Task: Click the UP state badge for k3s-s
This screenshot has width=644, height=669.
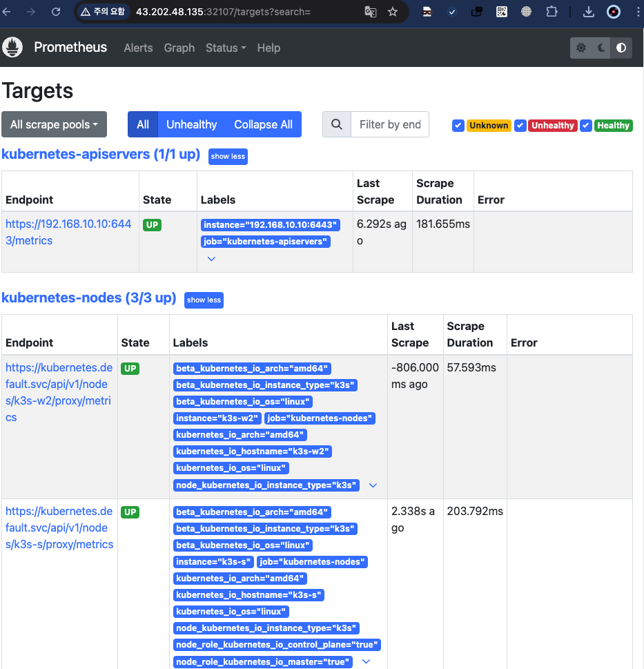Action: pos(130,512)
